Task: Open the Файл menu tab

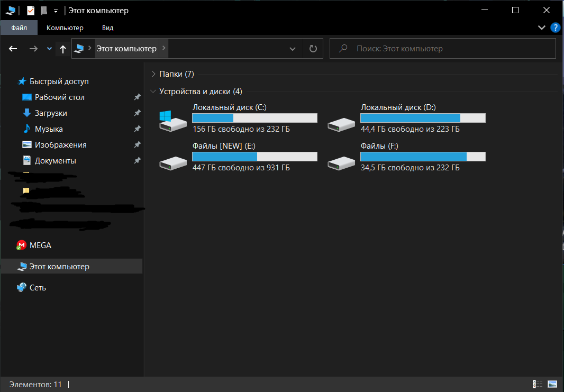Action: point(19,28)
